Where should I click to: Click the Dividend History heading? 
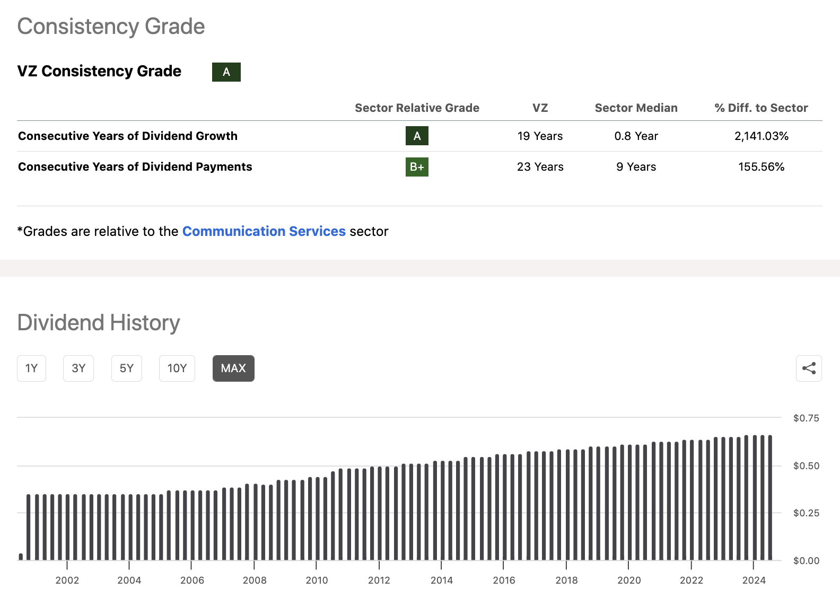pyautogui.click(x=99, y=323)
